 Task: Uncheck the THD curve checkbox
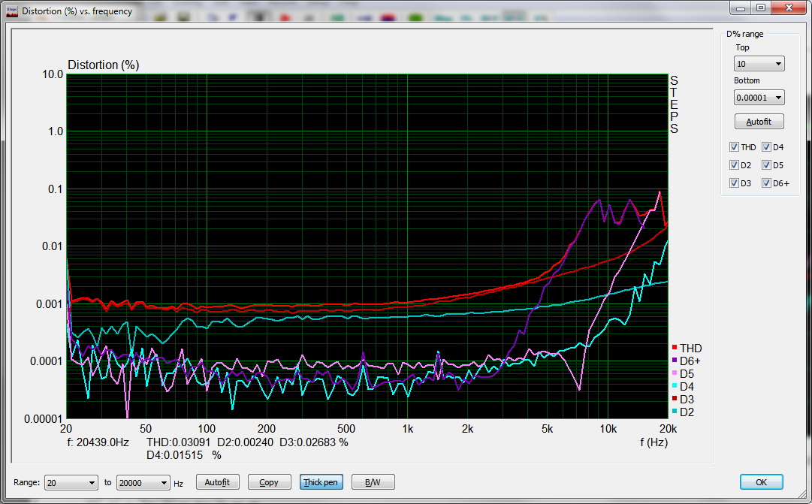click(x=734, y=147)
